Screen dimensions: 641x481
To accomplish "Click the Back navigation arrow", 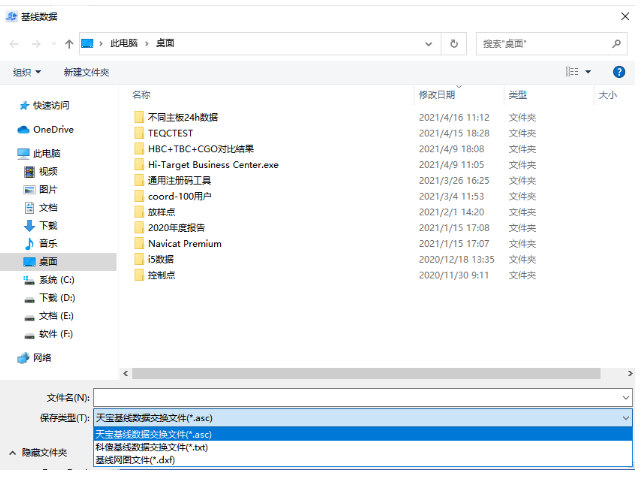I will click(14, 44).
